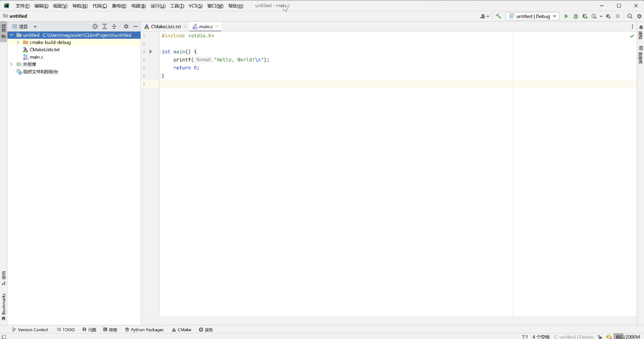The width and height of the screenshot is (644, 339).
Task: Click the 7:1 caret position indicator
Action: click(x=525, y=337)
